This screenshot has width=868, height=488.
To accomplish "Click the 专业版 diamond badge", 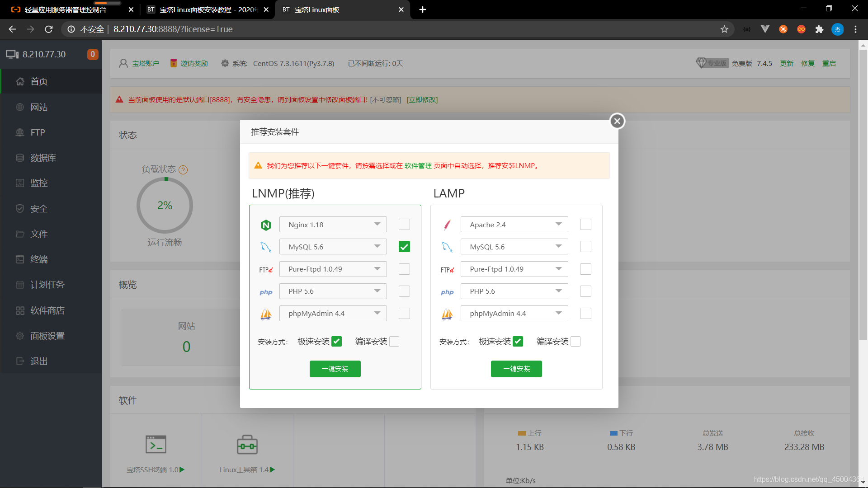I will (712, 63).
